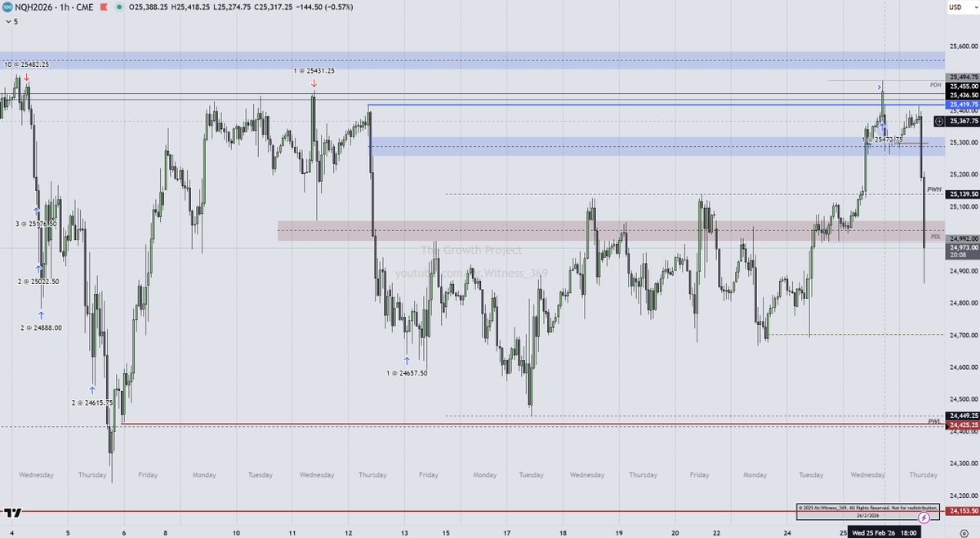
Task: Select the red 24,153.50 price line label
Action: coord(962,511)
